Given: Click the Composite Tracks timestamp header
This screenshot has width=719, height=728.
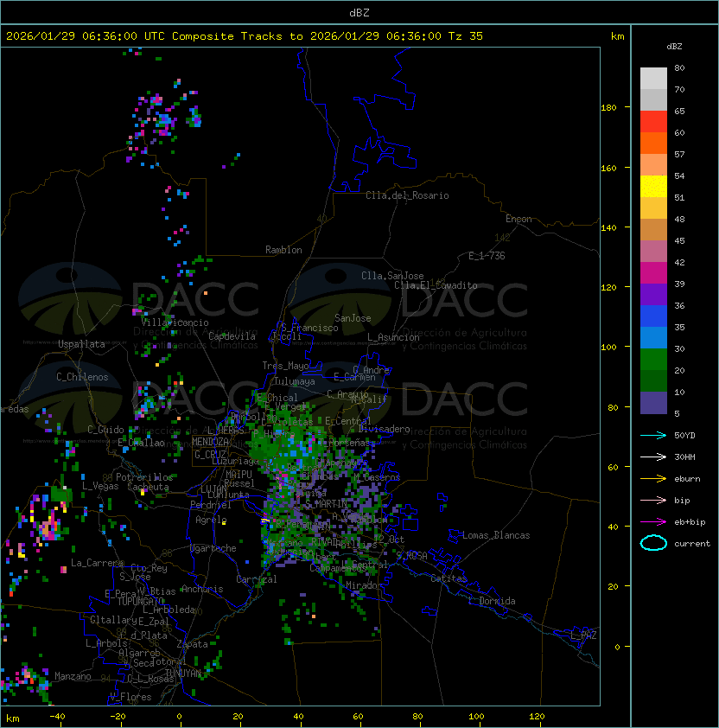Looking at the screenshot, I should [x=245, y=36].
